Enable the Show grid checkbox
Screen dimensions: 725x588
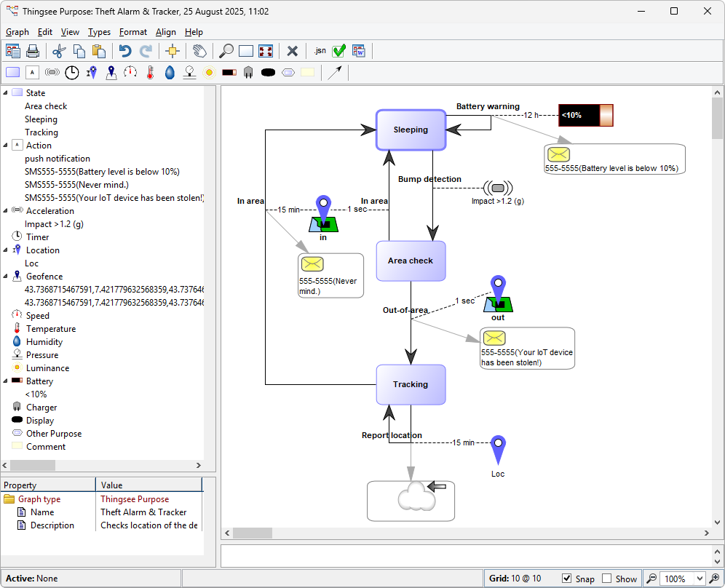point(607,579)
